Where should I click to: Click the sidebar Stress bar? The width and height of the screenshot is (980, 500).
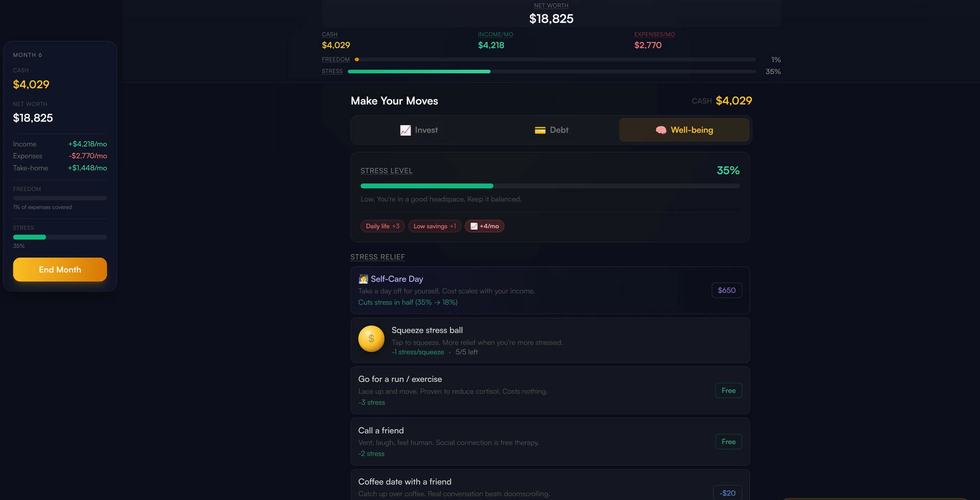coord(60,237)
